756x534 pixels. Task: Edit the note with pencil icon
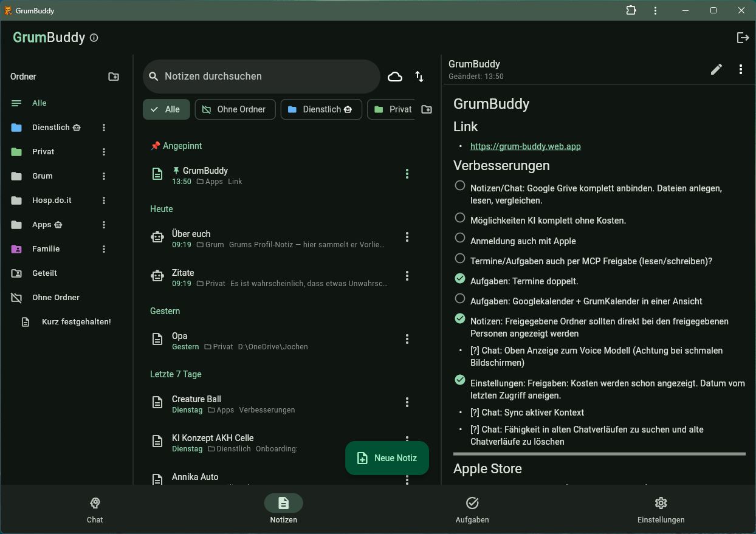click(716, 69)
